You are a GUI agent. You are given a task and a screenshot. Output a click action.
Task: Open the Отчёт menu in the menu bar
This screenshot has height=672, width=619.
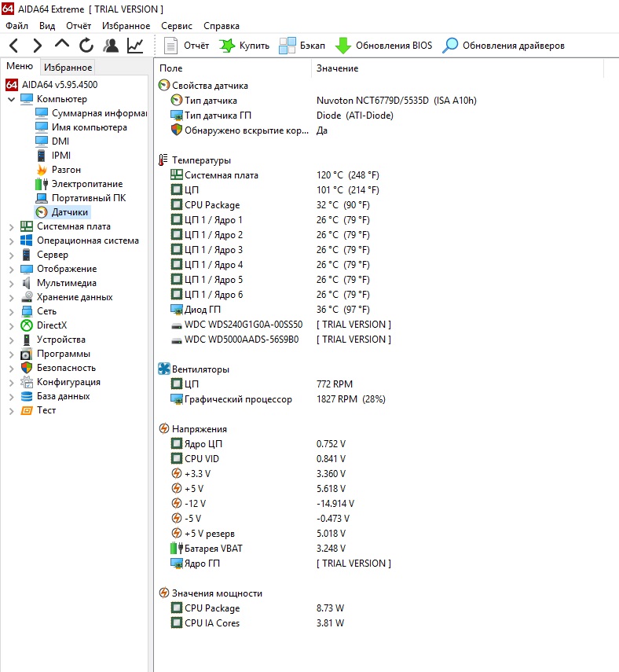tap(79, 26)
